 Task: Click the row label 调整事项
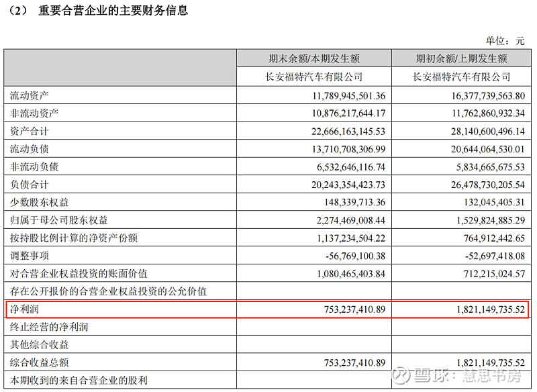pyautogui.click(x=30, y=256)
